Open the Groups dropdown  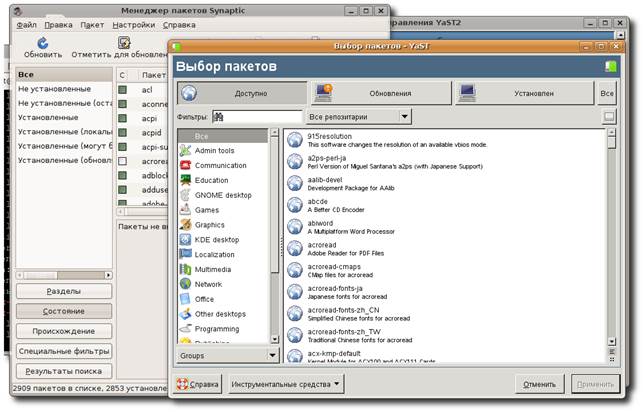tap(228, 355)
